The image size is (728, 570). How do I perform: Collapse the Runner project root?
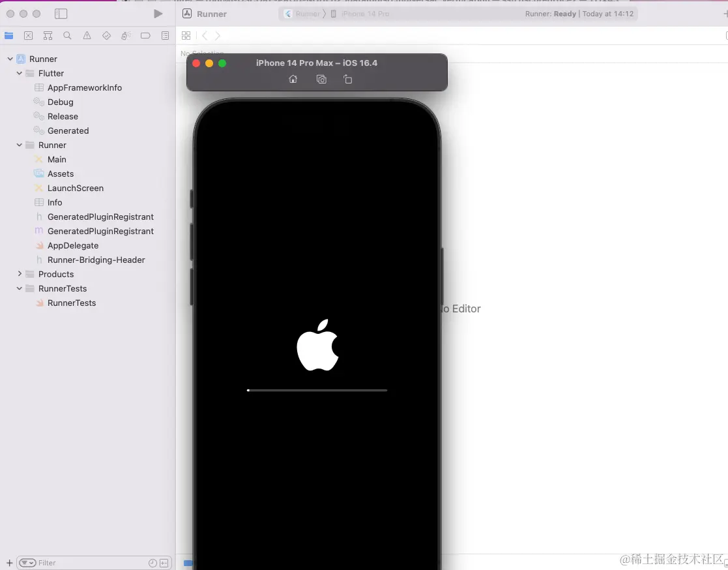point(10,59)
